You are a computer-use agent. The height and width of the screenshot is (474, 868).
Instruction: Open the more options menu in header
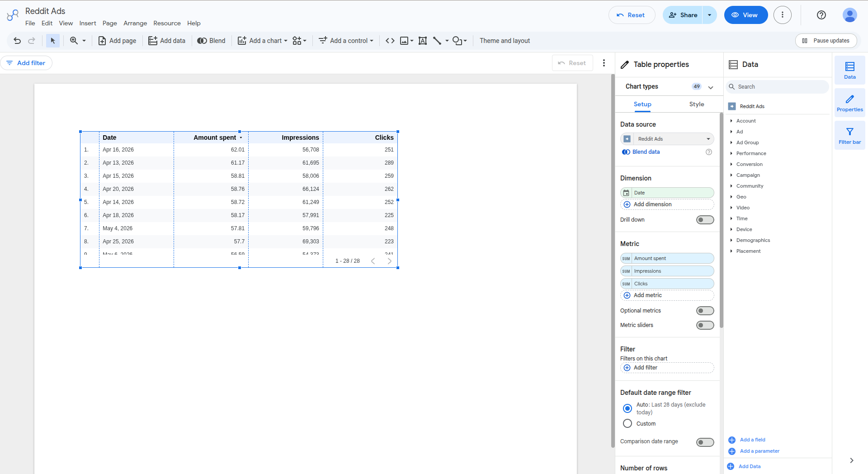coord(783,15)
